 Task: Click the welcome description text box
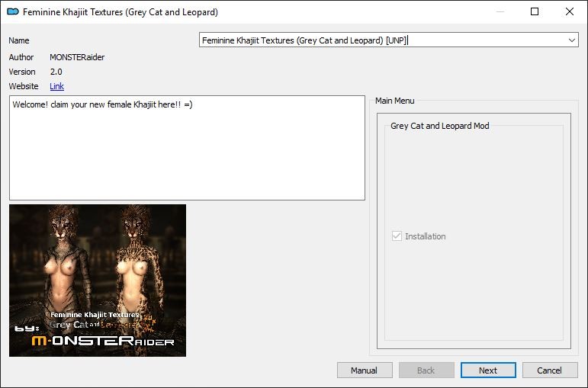click(187, 148)
